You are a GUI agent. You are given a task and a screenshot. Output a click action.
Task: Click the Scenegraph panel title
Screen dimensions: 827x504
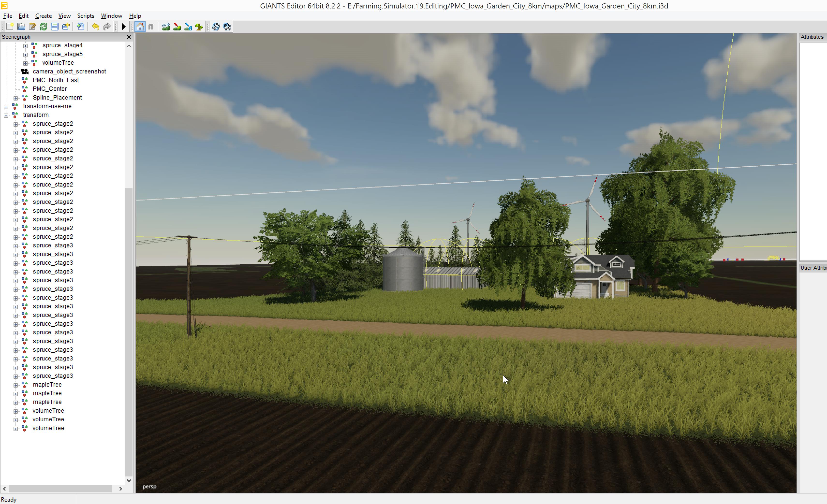pos(16,37)
